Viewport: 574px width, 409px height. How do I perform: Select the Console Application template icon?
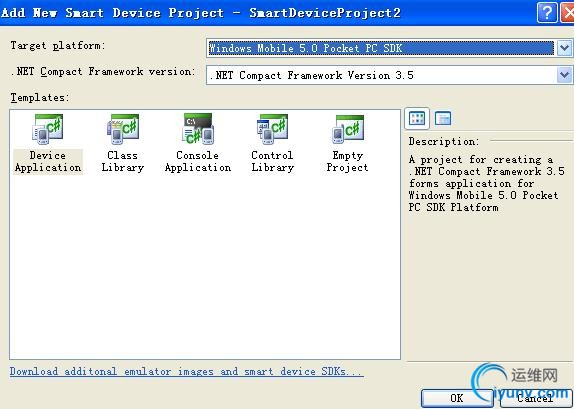198,129
